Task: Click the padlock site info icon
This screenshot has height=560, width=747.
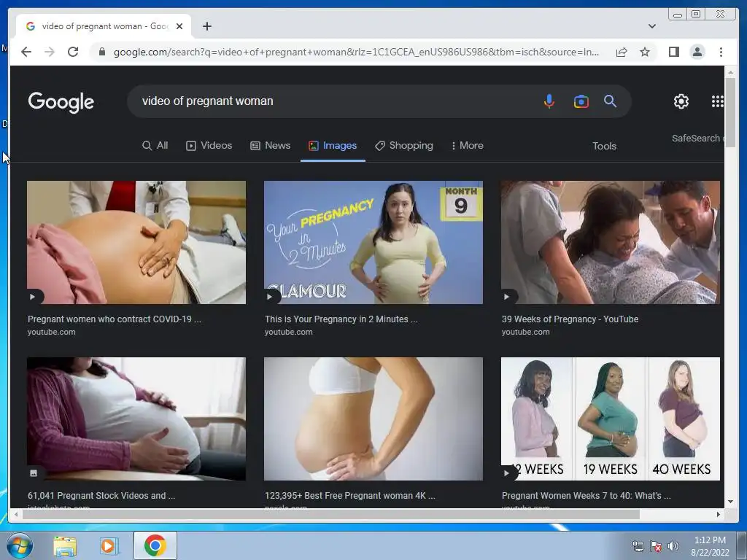Action: [x=101, y=52]
